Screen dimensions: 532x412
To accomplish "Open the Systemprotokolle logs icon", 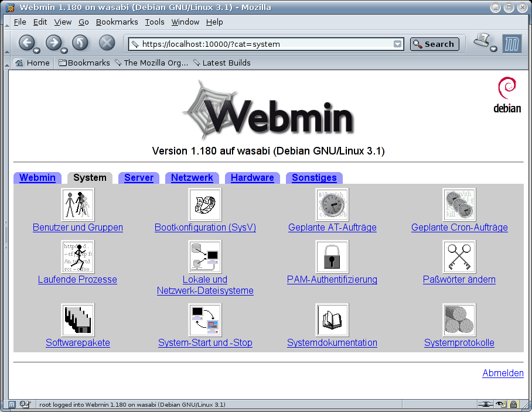I will [x=459, y=320].
